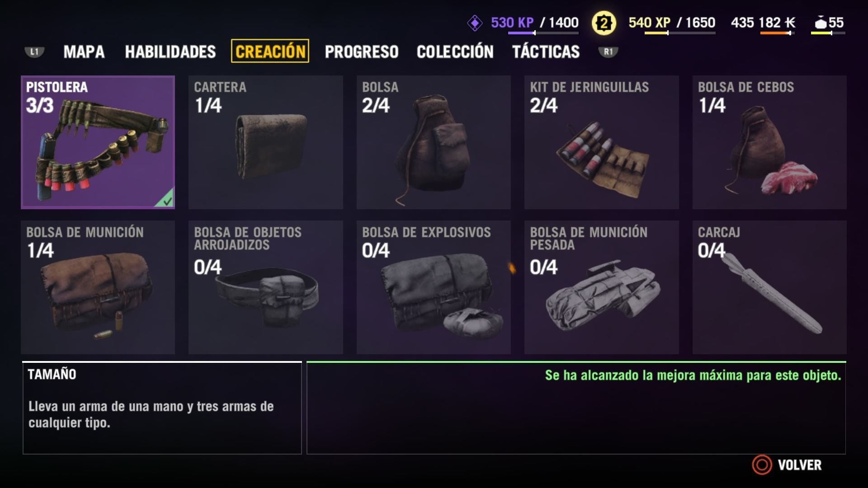This screenshot has height=488, width=868.
Task: Click the Volver back button
Action: (787, 465)
